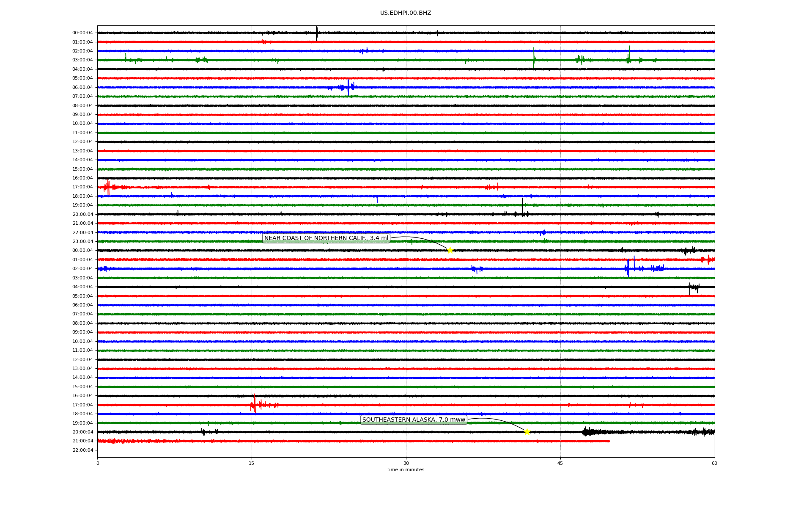This screenshot has height=508, width=812.
Task: Click the first 00:00:04 row label at top
Action: [x=82, y=33]
